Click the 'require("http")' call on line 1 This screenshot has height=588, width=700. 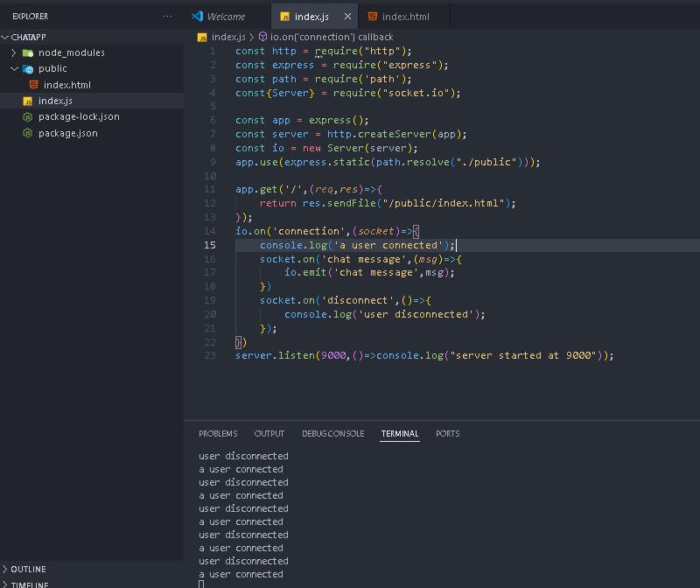tap(362, 52)
